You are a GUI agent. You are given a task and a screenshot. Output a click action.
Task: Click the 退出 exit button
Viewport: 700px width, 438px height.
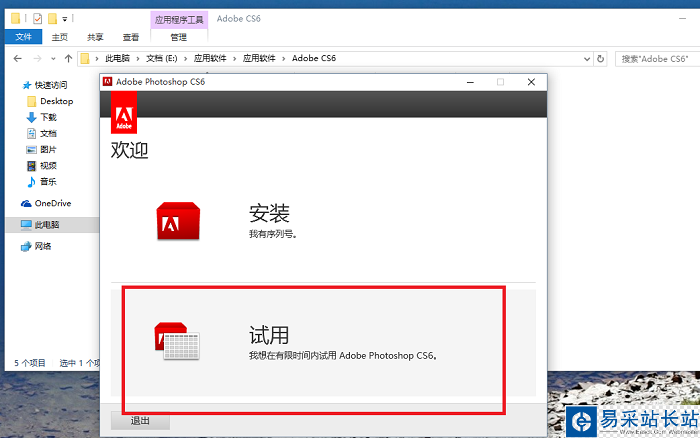pyautogui.click(x=140, y=421)
